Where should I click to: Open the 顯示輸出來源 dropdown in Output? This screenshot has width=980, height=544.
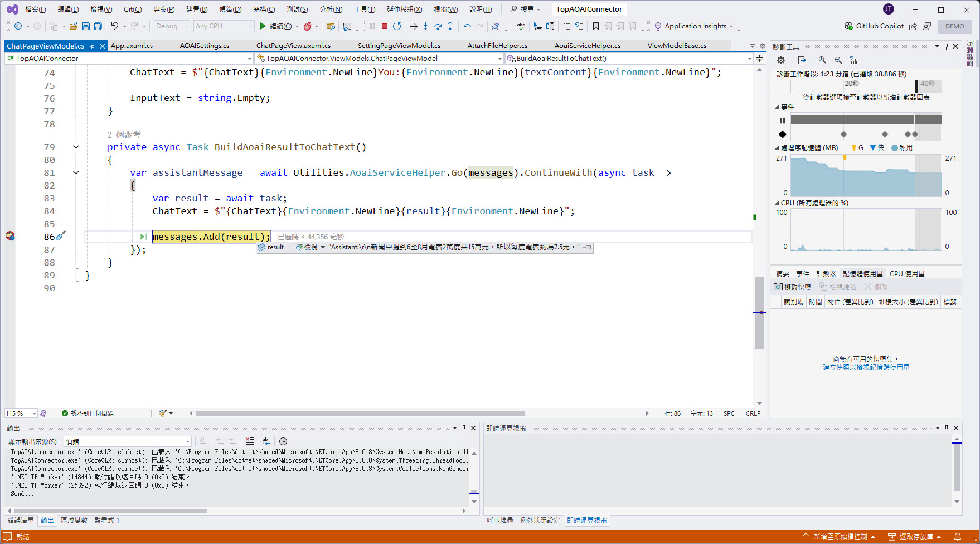click(x=128, y=441)
